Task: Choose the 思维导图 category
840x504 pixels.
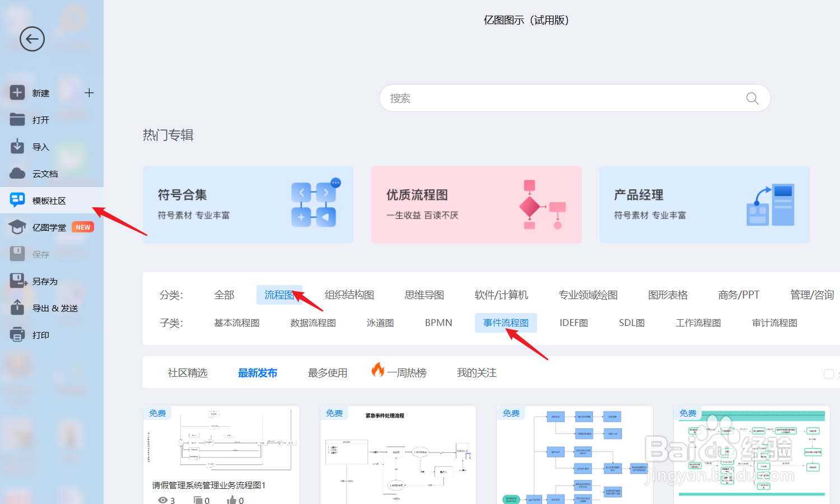Action: (x=424, y=295)
